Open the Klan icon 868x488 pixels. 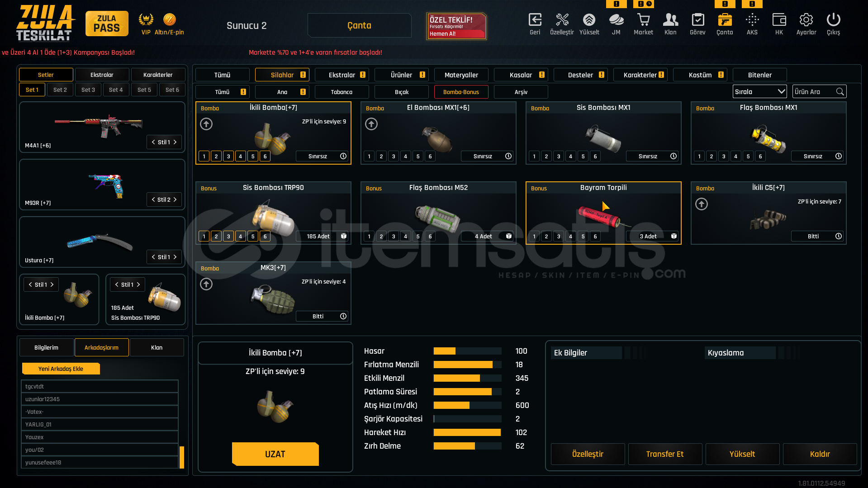(670, 20)
